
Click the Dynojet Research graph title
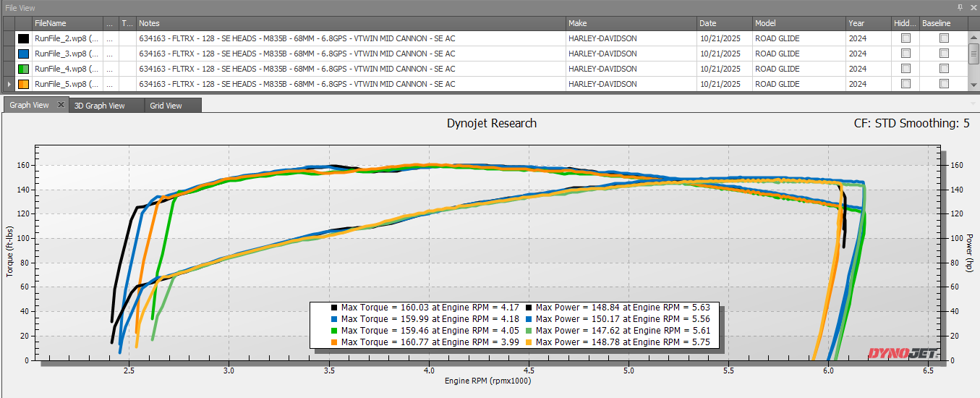[x=492, y=123]
